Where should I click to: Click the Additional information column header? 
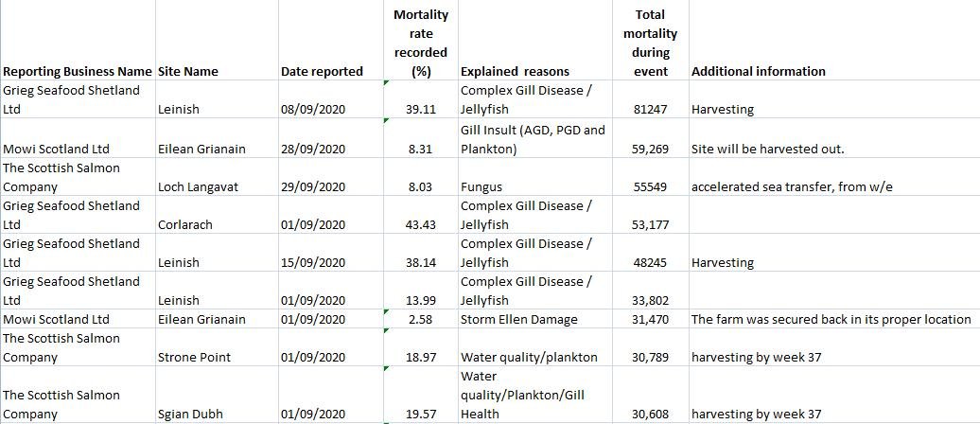[759, 71]
